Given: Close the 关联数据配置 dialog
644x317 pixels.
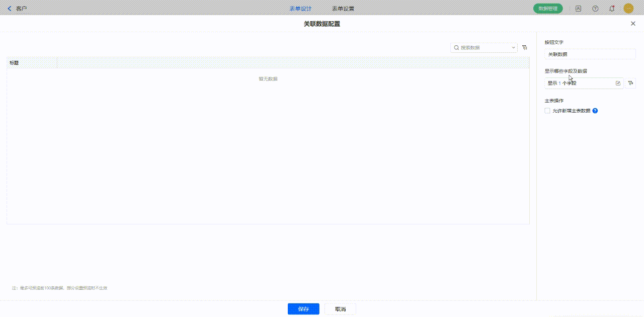Looking at the screenshot, I should (633, 24).
